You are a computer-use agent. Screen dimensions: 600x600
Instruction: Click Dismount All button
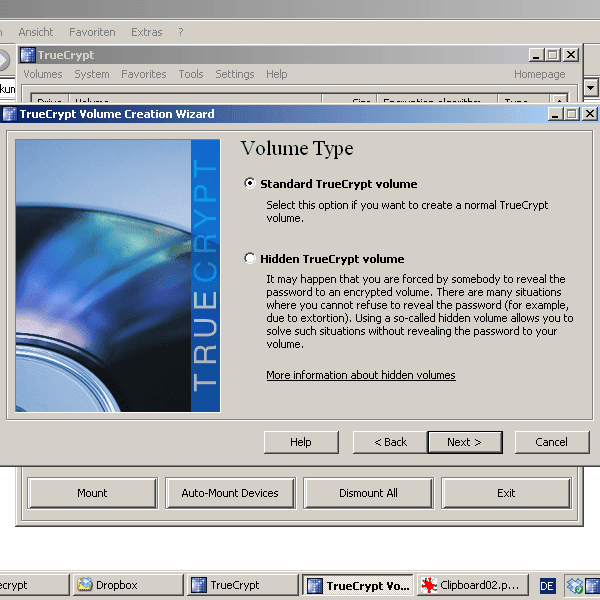(368, 493)
